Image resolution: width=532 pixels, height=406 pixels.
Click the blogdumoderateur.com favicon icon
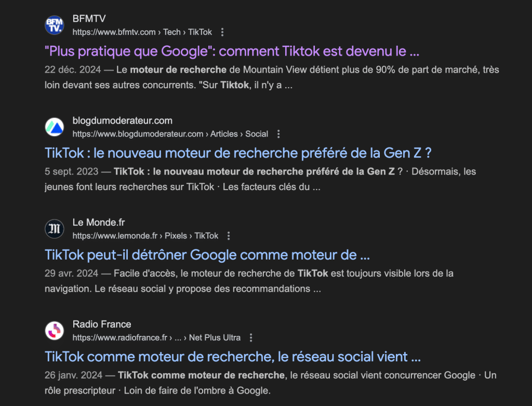[55, 127]
